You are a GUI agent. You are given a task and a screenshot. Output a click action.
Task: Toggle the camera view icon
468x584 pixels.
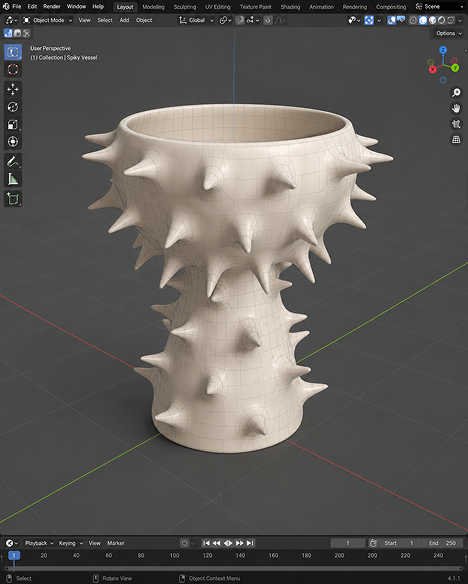click(x=456, y=124)
